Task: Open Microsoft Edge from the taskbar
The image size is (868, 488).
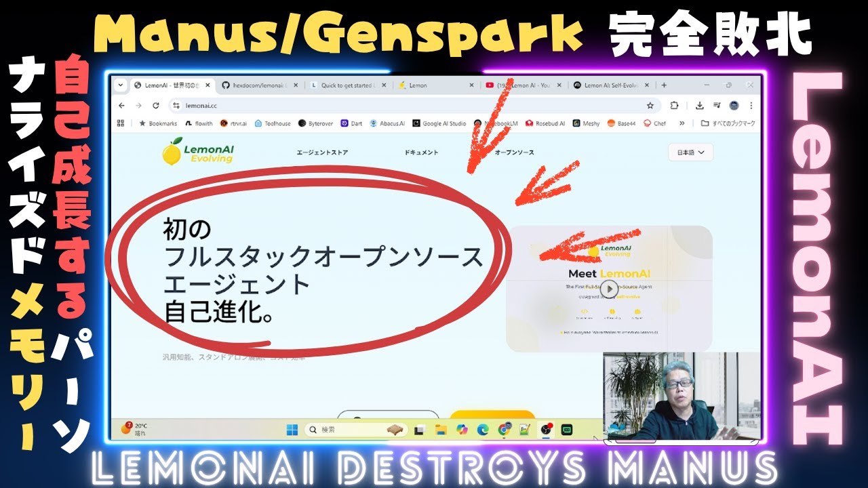Action: 483,430
